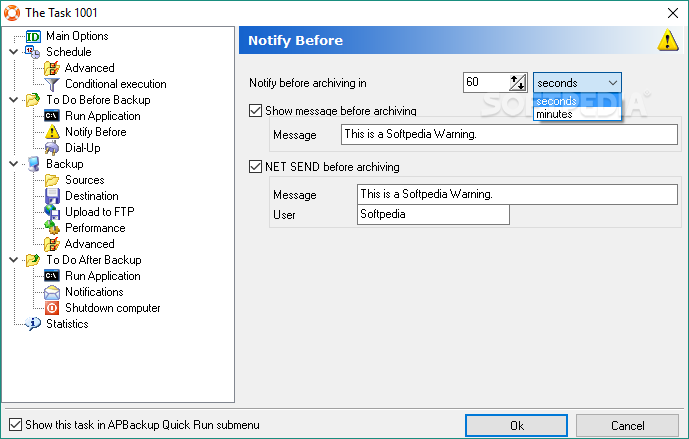
Task: Select Destination in the tree
Action: 92,196
